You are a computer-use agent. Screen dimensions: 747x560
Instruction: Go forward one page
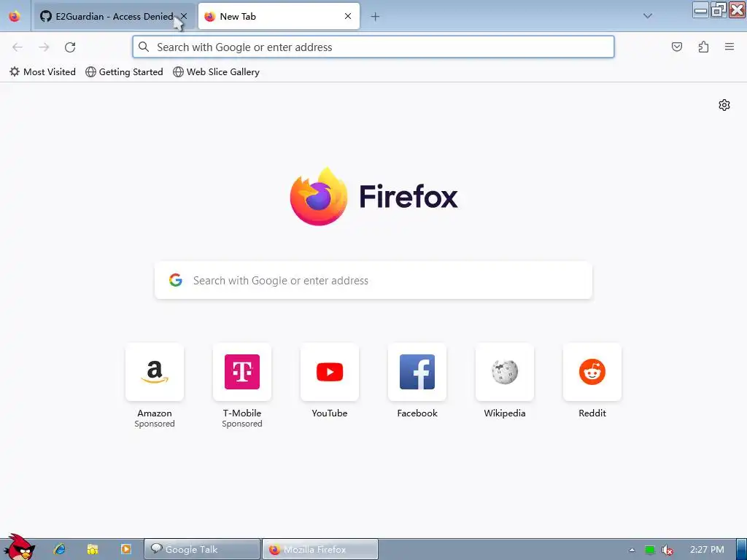point(44,47)
